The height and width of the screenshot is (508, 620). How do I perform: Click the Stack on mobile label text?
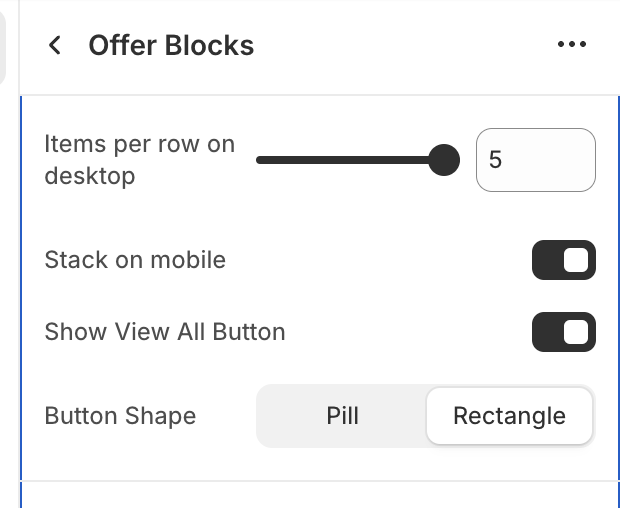click(x=135, y=260)
